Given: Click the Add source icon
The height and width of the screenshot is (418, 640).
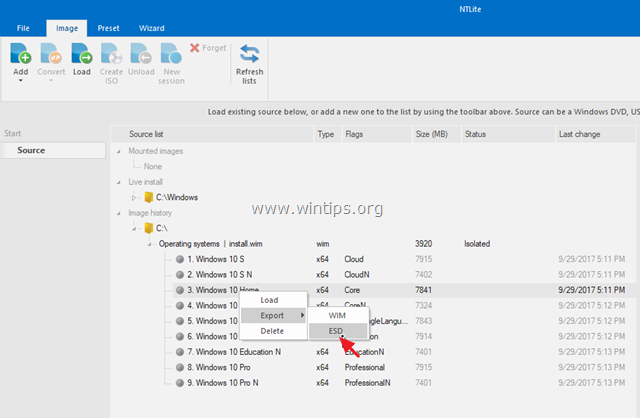Looking at the screenshot, I should tap(20, 53).
